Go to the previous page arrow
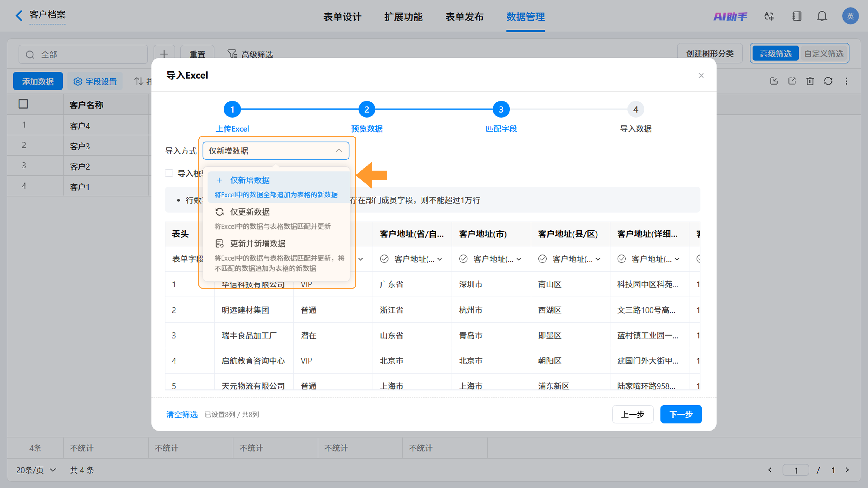868x488 pixels. point(770,470)
